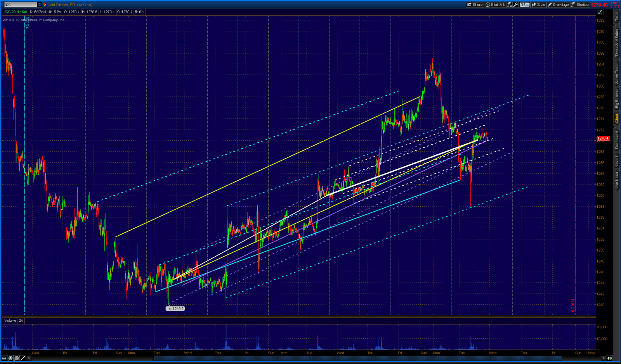The width and height of the screenshot is (621, 364).
Task: Click the studies flask quick icon
Action: pos(509,5)
